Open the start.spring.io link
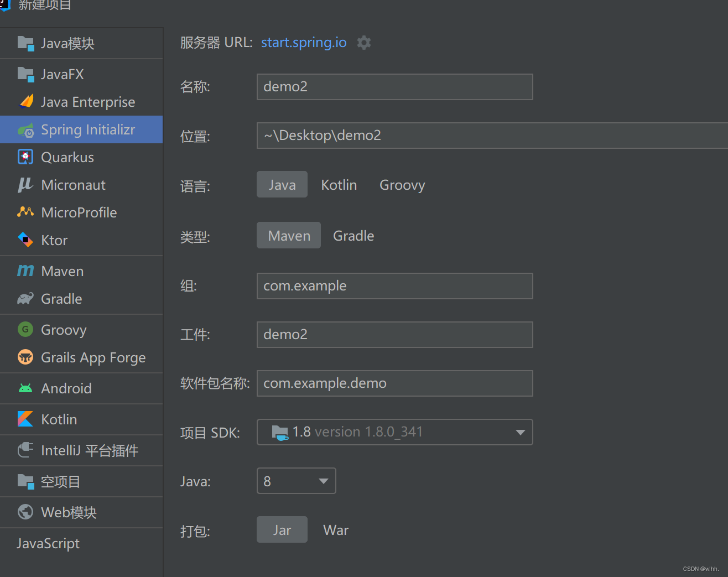728x577 pixels. click(x=304, y=42)
